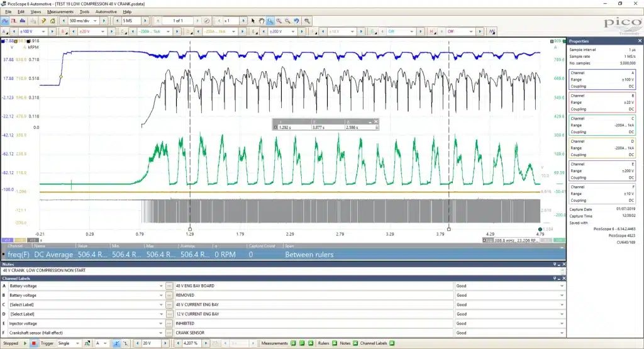Increase timebase with right arrow stepper
This screenshot has width=644, height=349.
point(104,21)
